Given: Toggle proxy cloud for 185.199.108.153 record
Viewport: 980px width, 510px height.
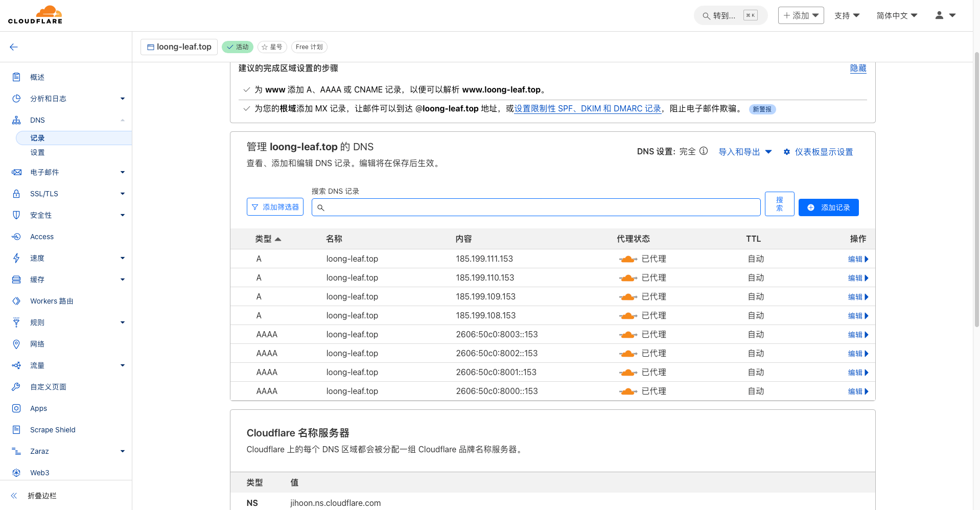Looking at the screenshot, I should pyautogui.click(x=628, y=316).
